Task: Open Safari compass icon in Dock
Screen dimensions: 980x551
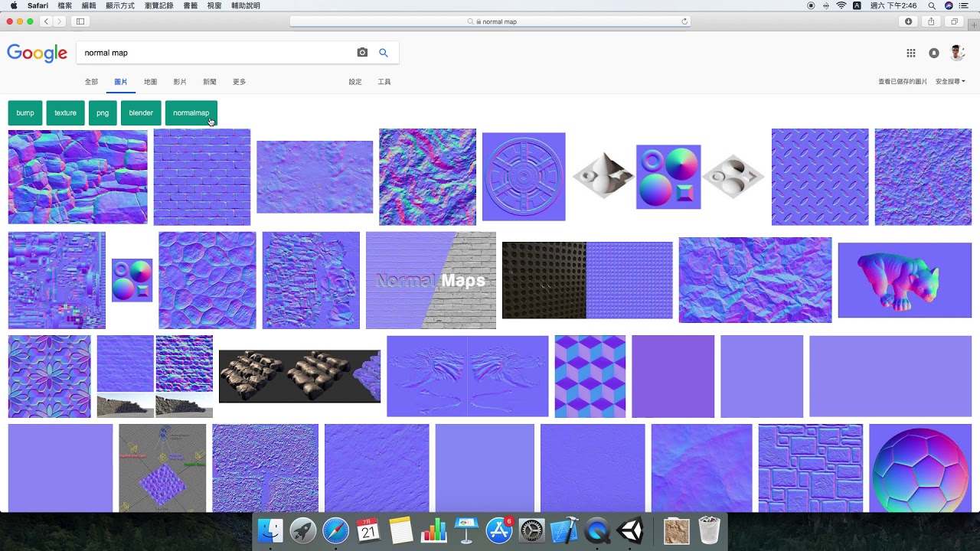Action: [x=336, y=530]
